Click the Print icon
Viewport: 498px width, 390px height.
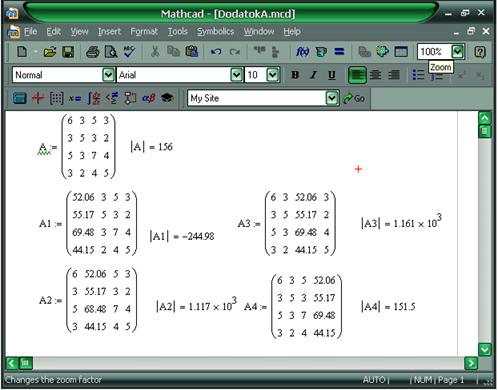(x=92, y=52)
